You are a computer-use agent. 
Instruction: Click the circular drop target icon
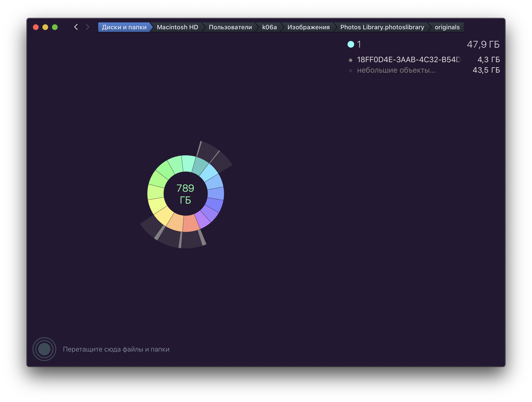pos(44,349)
